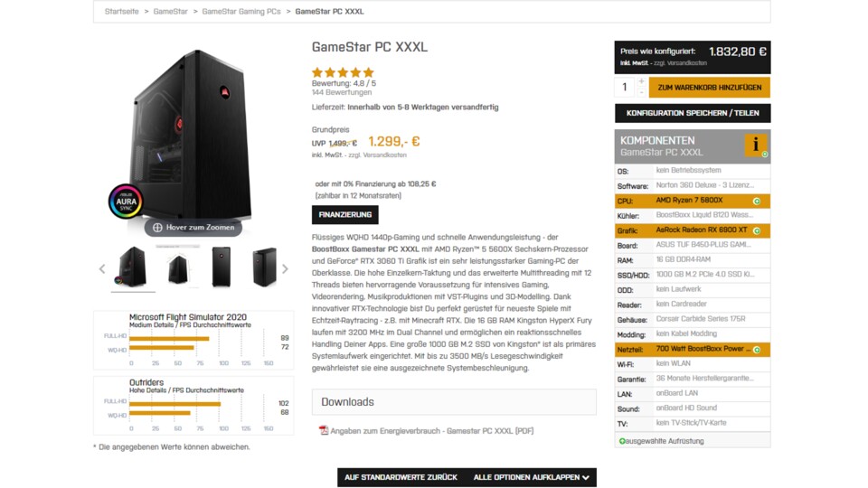Image resolution: width=868 pixels, height=488 pixels.
Task: Click green indicator icon on CPU row
Action: pos(757,201)
